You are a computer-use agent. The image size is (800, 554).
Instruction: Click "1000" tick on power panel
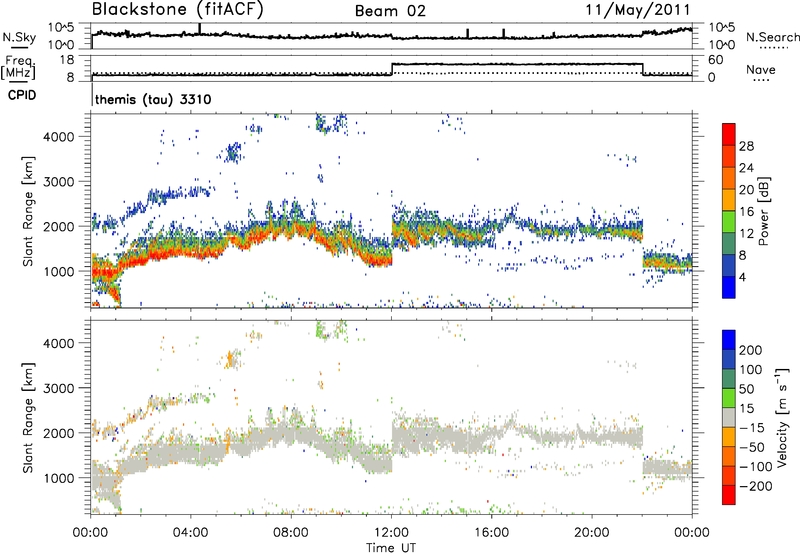[59, 271]
